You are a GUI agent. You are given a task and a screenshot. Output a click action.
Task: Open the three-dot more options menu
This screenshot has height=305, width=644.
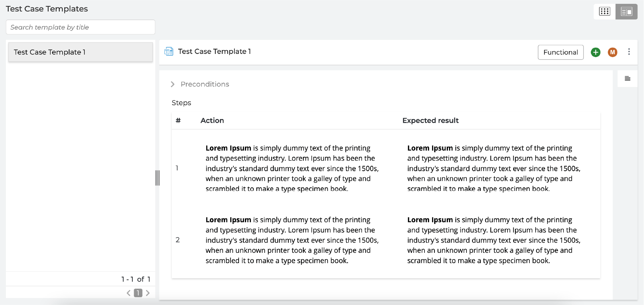click(629, 52)
